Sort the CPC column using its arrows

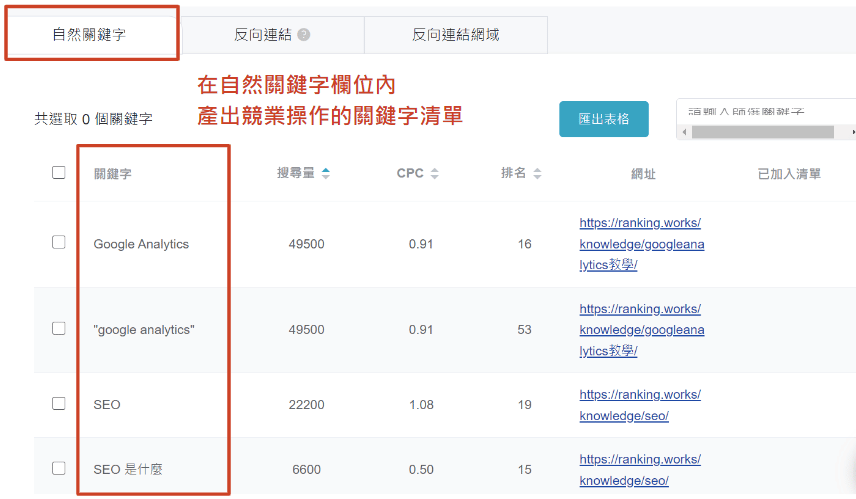point(433,173)
